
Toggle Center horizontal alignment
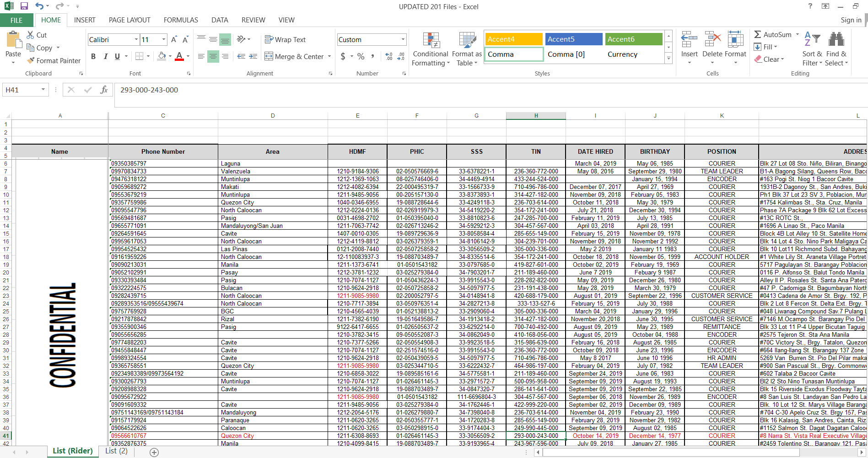point(213,56)
